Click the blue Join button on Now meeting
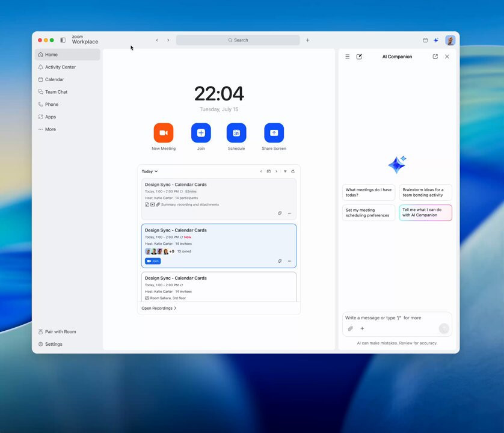Screen dimensions: 504x433 tap(153, 261)
